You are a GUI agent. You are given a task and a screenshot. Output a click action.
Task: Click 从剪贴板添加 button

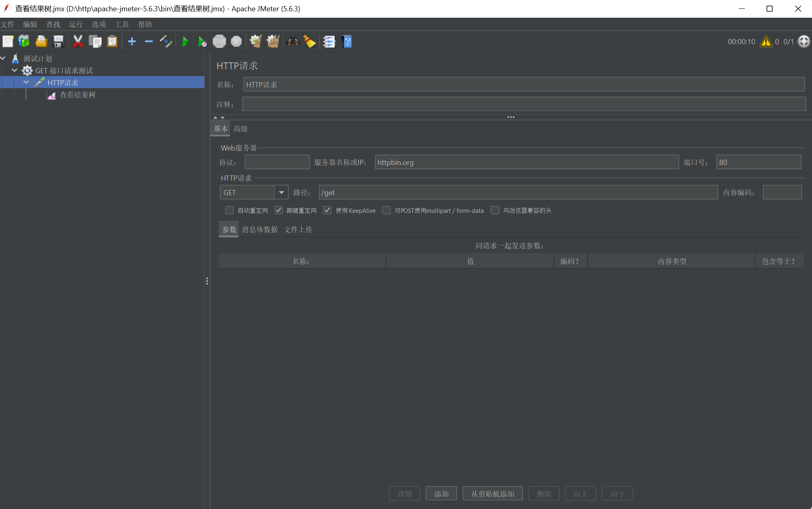pos(492,494)
